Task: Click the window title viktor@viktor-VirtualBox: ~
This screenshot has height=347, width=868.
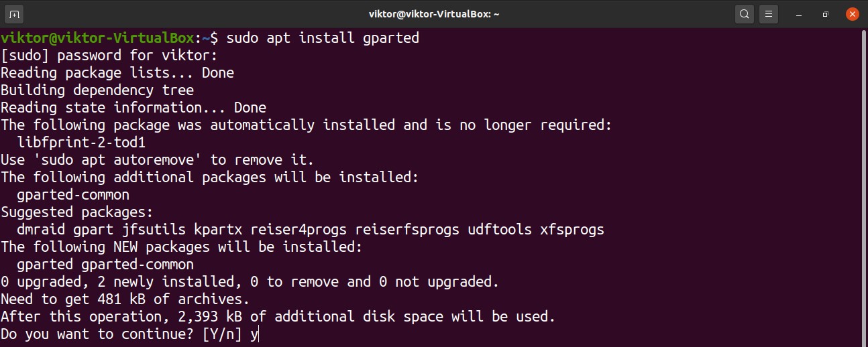Action: click(434, 13)
